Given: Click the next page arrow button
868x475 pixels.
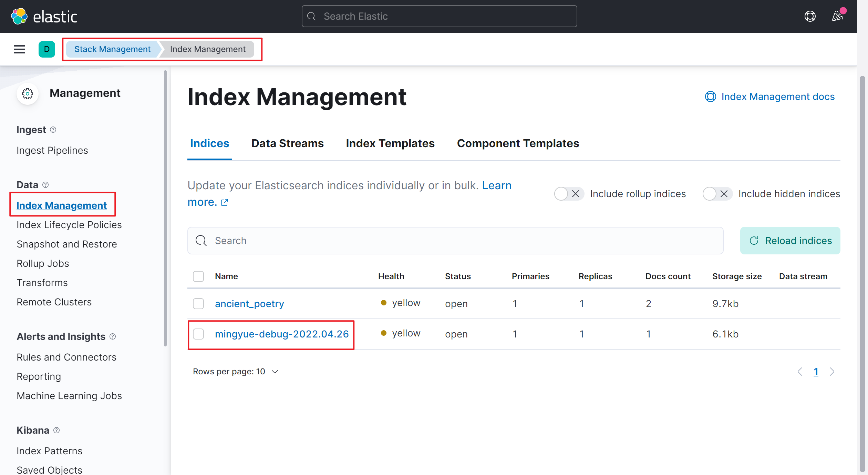Looking at the screenshot, I should pyautogui.click(x=833, y=372).
